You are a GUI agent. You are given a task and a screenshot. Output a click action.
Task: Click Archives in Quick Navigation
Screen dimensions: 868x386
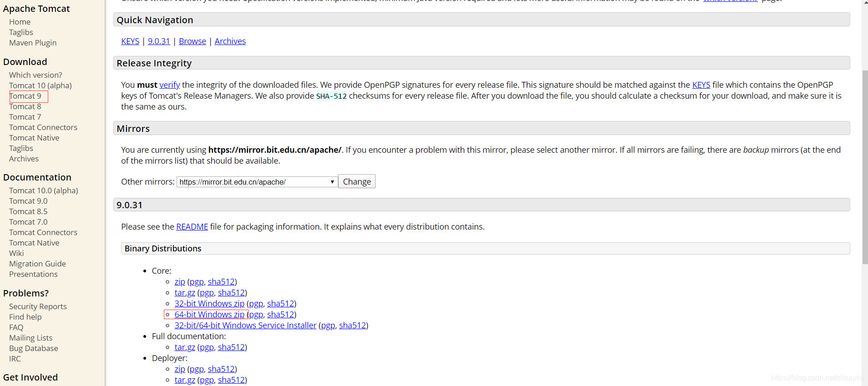[230, 41]
